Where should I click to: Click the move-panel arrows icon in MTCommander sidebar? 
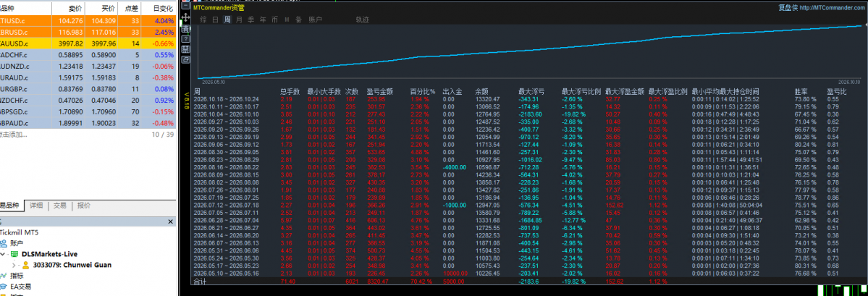pyautogui.click(x=185, y=17)
